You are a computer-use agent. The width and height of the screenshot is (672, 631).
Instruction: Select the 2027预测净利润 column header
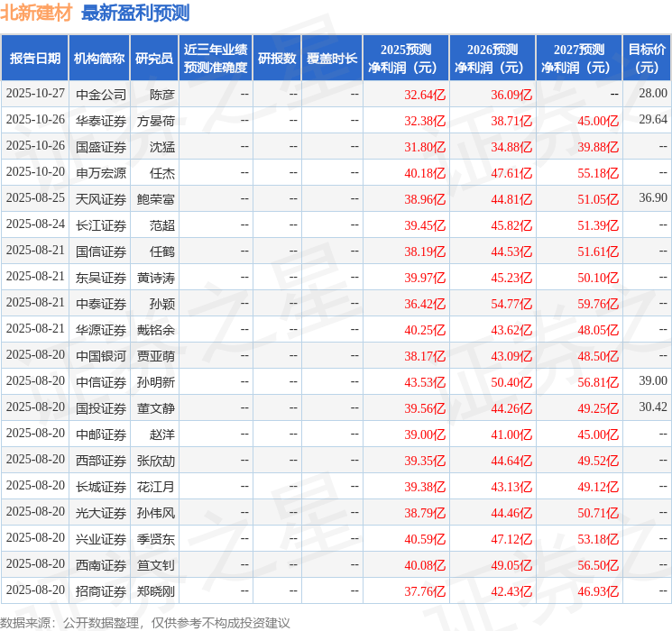tap(579, 58)
